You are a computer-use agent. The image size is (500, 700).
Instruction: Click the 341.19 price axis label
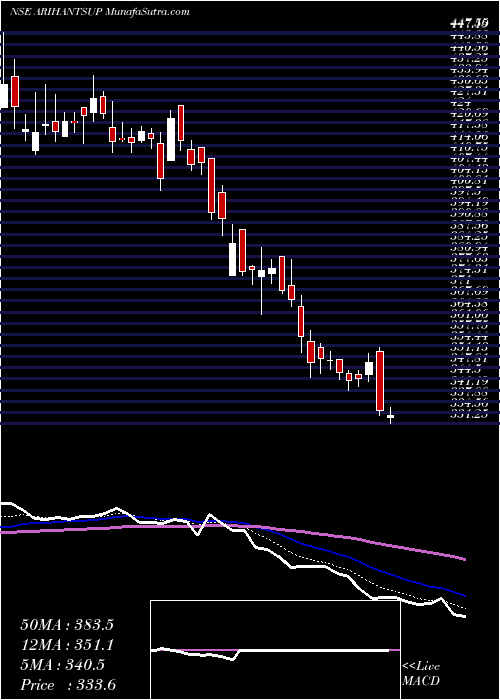[471, 382]
